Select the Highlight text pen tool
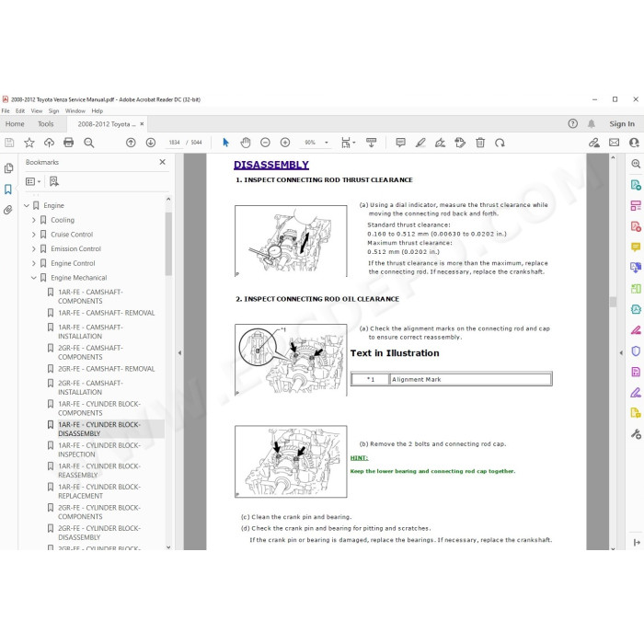 420,143
